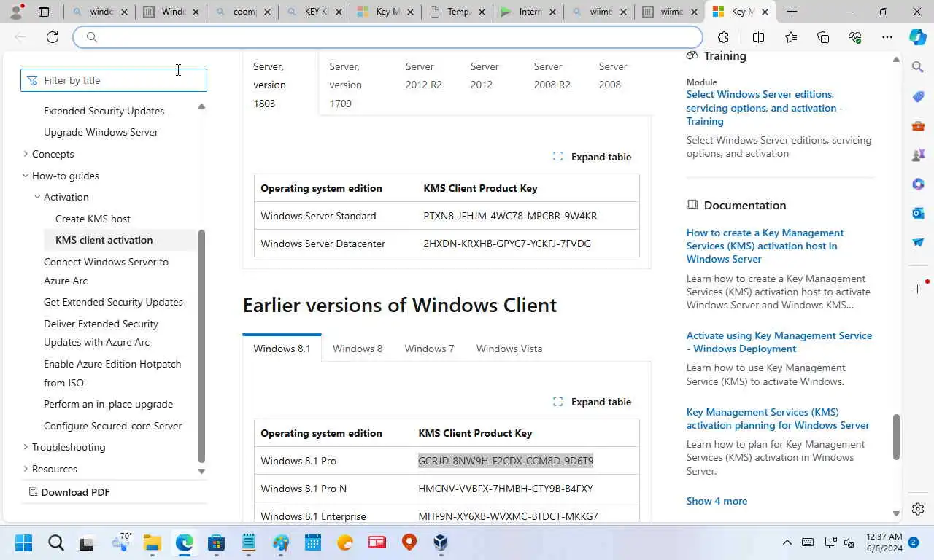Open Collections icon in toolbar
This screenshot has height=560, width=934.
coord(823,37)
